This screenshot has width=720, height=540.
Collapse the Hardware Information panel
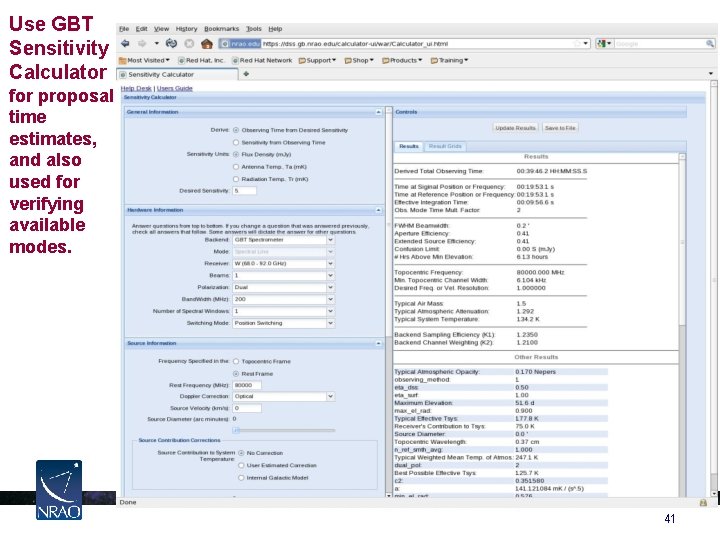(x=378, y=210)
